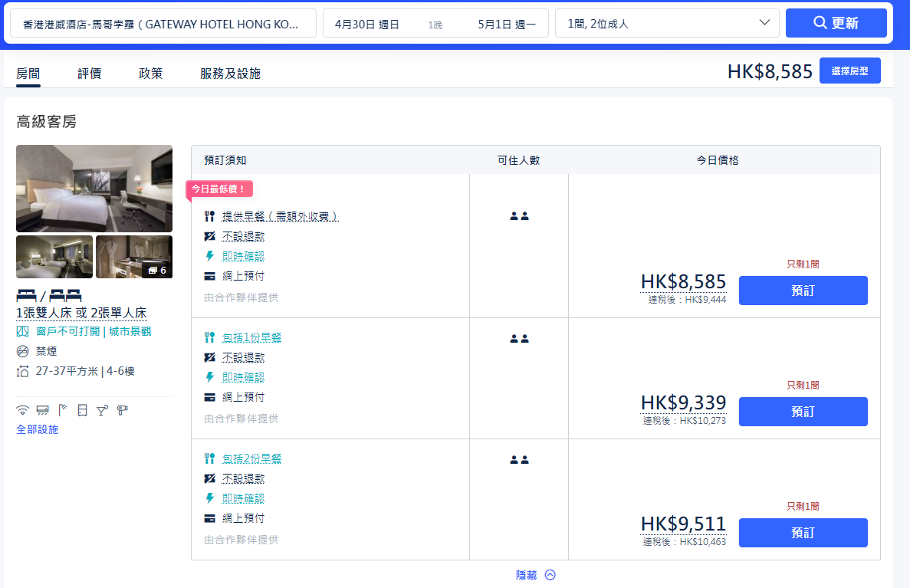Switch to the 服務及設施 tab
The image size is (910, 588).
pos(230,74)
